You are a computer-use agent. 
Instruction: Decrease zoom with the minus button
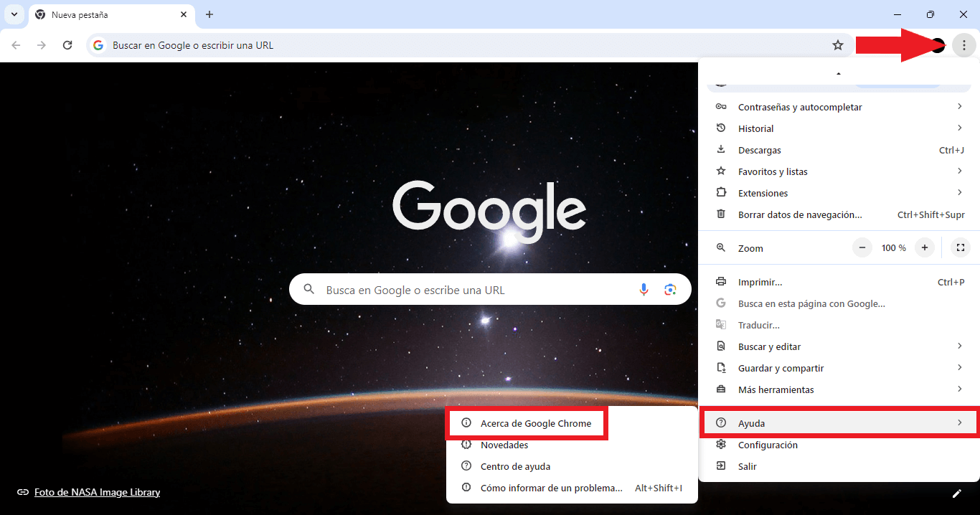(x=862, y=247)
